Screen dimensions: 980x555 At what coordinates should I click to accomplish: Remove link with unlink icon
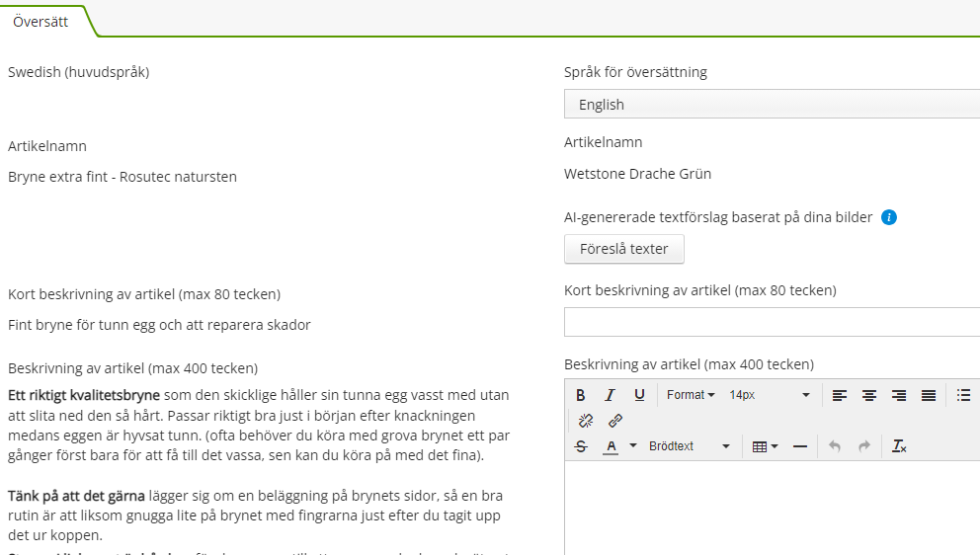586,421
